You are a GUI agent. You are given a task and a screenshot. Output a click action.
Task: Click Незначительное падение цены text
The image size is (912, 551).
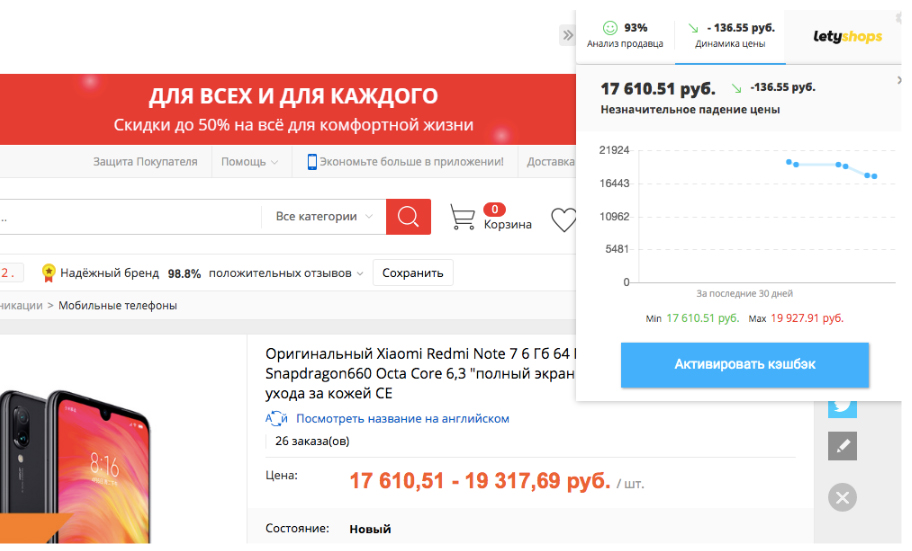tap(690, 109)
